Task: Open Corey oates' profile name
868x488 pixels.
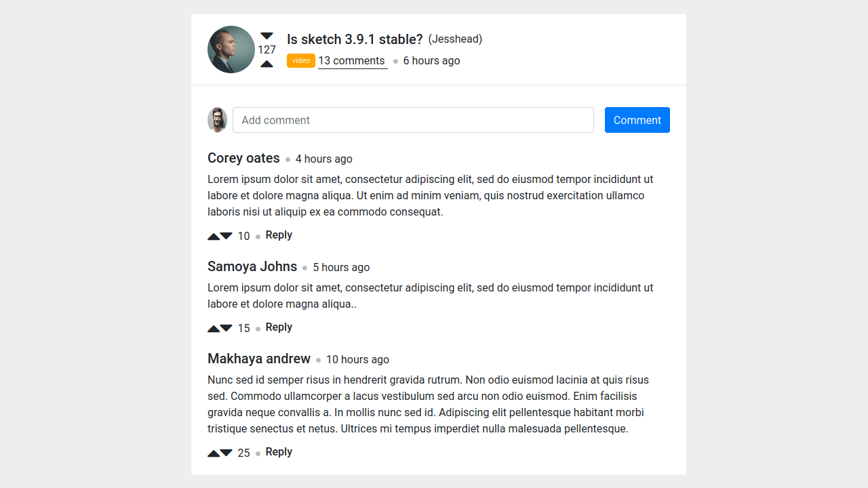Action: (x=243, y=158)
